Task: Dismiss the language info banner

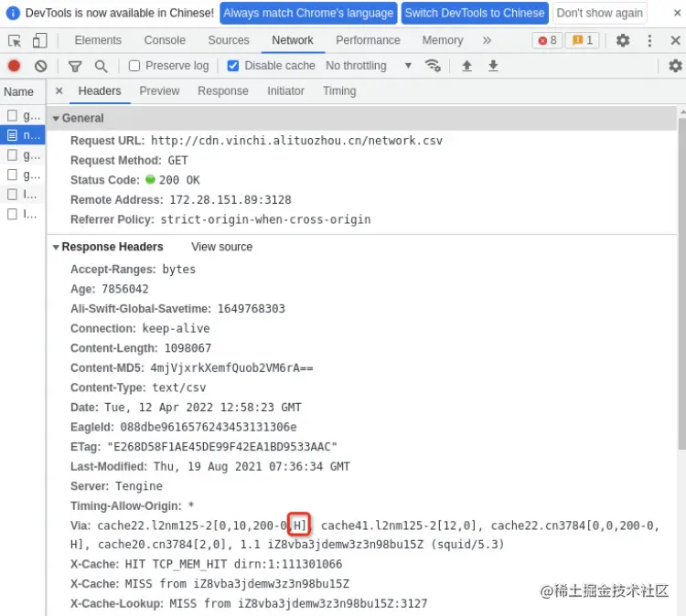Action: pos(677,13)
